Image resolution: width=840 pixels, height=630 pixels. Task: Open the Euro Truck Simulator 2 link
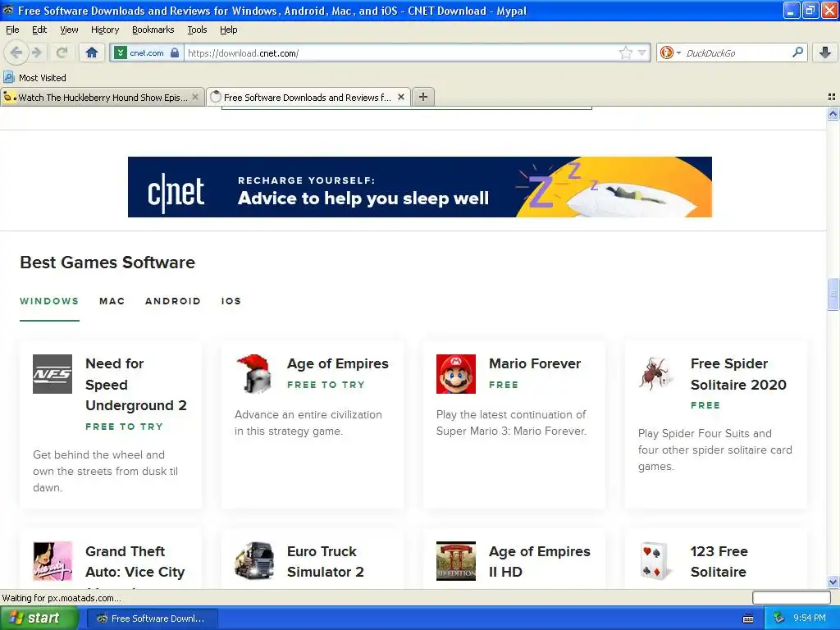[x=325, y=561]
